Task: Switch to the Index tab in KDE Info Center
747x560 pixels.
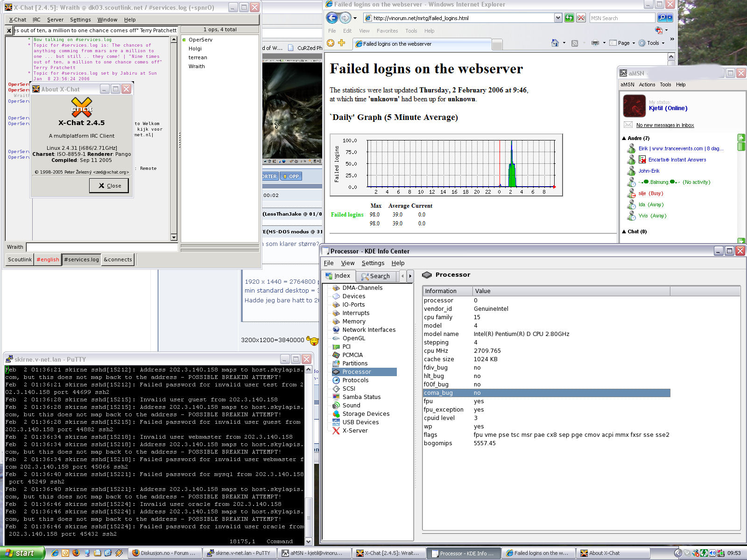Action: [x=338, y=275]
